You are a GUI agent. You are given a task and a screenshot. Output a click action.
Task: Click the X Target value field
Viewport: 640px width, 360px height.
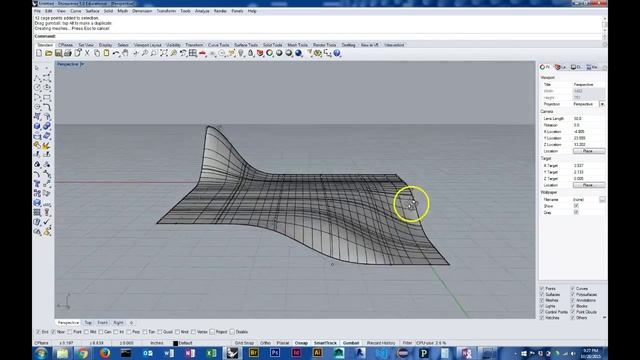click(x=589, y=166)
